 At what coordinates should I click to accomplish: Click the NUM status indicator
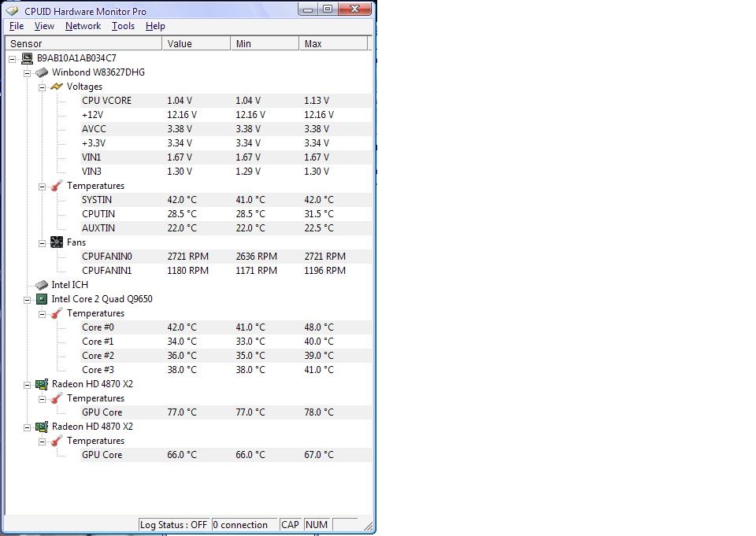point(317,525)
